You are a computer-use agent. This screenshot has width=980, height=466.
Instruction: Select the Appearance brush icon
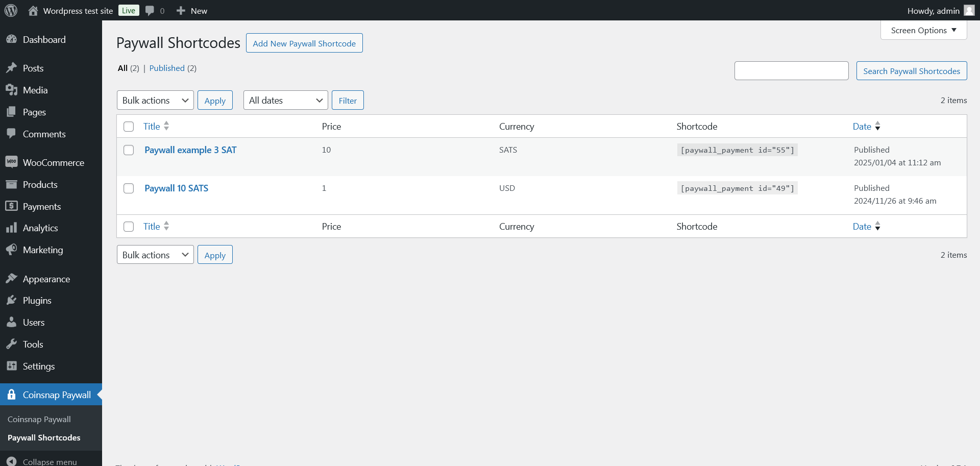pos(12,279)
